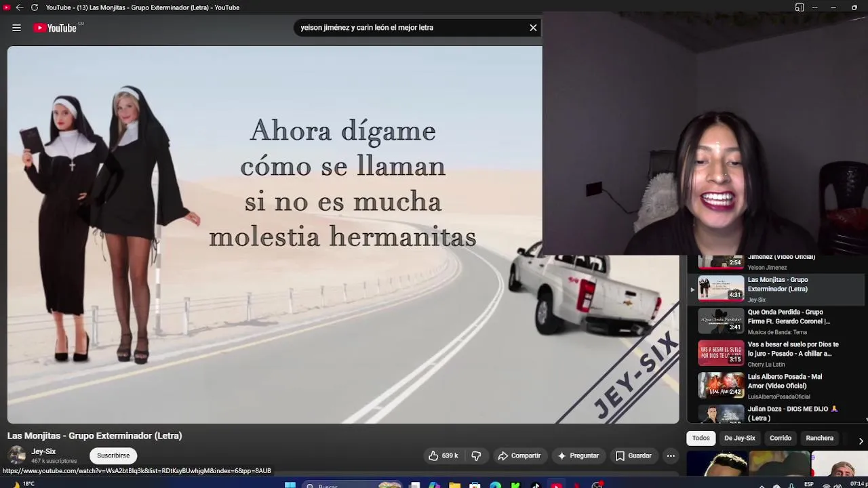Dislike the video with thumbs down
The image size is (868, 488).
[x=476, y=456]
